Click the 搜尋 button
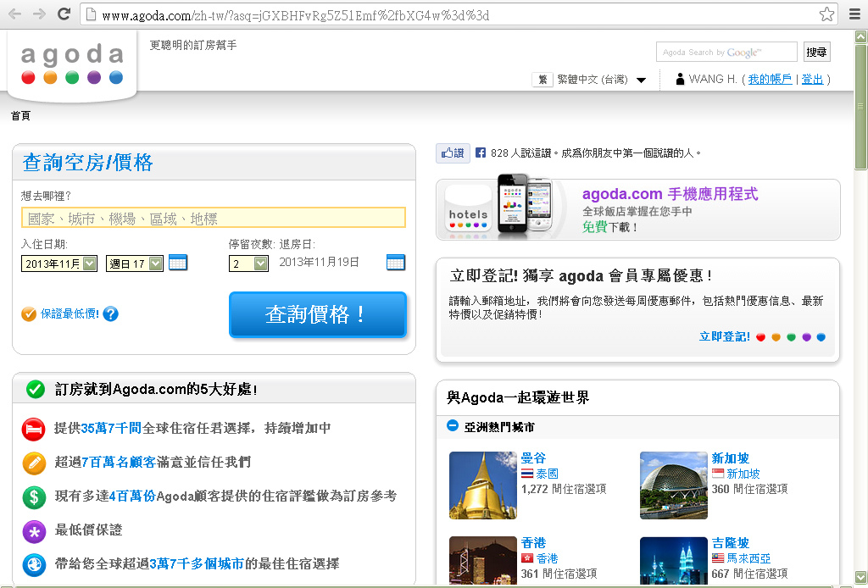This screenshot has width=868, height=588. (816, 52)
